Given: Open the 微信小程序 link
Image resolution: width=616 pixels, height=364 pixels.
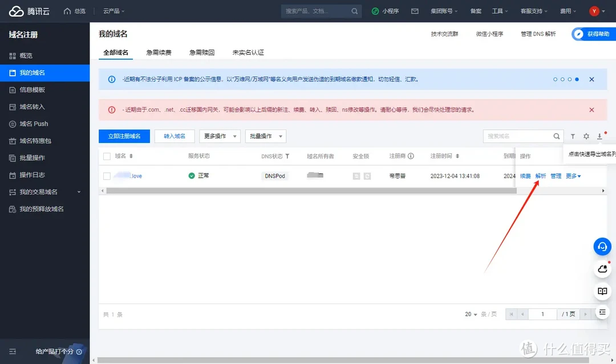Looking at the screenshot, I should coord(489,34).
